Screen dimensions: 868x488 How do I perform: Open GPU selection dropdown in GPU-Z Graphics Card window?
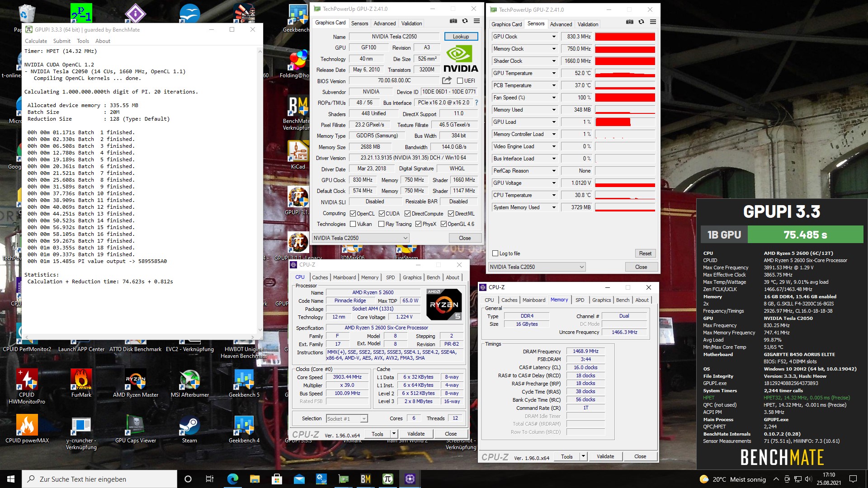(x=360, y=238)
